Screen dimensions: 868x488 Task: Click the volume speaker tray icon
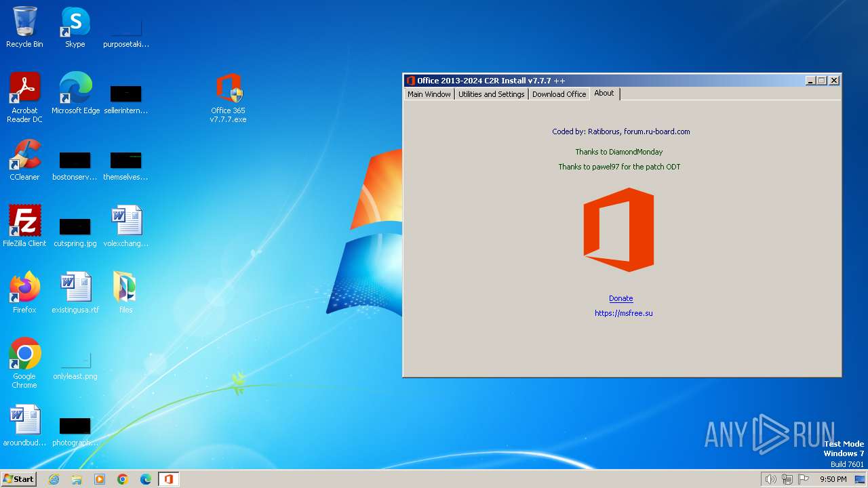tap(770, 479)
